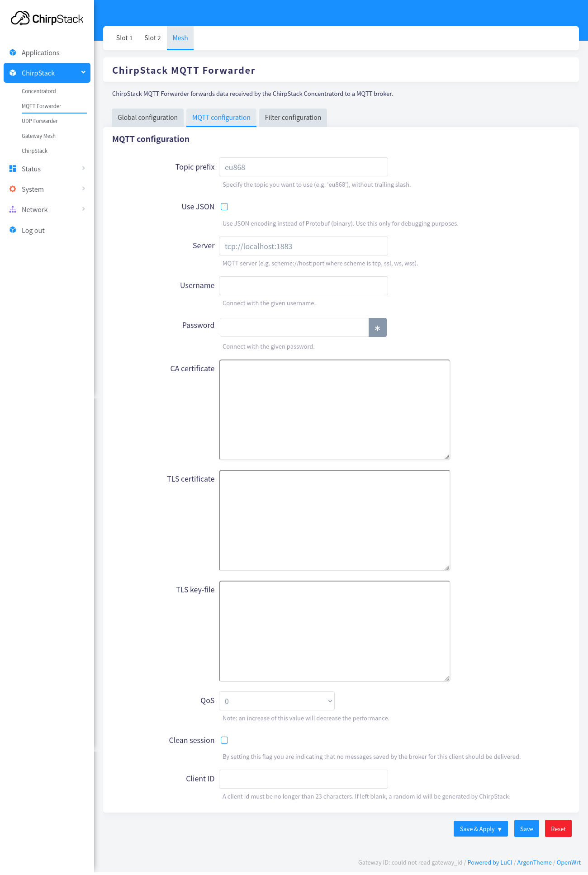The height and width of the screenshot is (875, 588).
Task: Enable the Use JSON checkbox
Action: pos(224,207)
